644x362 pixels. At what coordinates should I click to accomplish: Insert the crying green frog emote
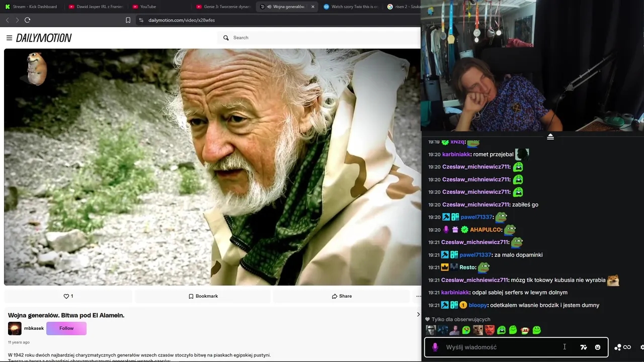pyautogui.click(x=501, y=330)
